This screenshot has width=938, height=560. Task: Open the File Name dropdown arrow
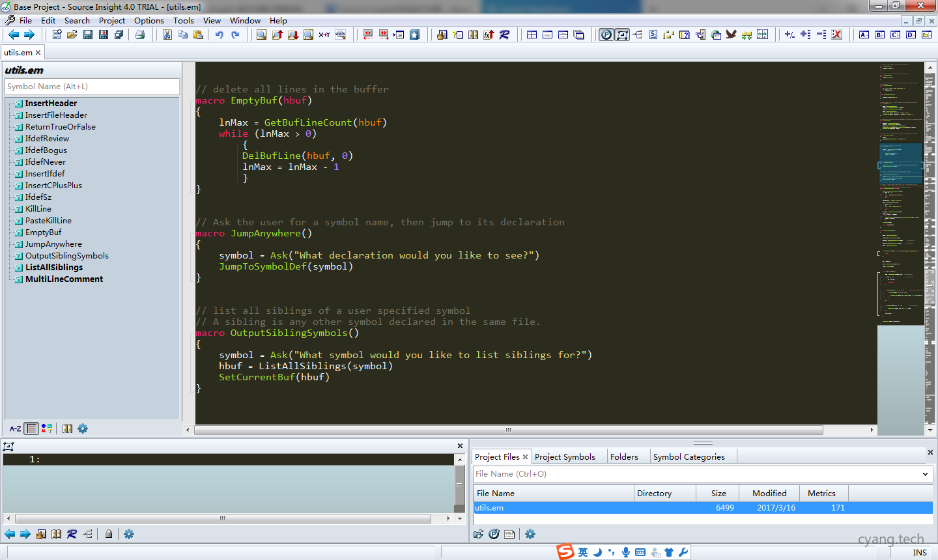pos(925,474)
